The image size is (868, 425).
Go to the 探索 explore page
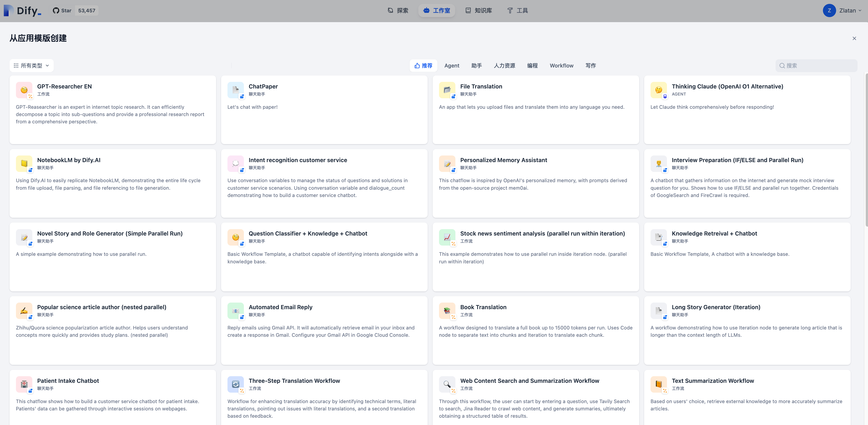(x=398, y=10)
